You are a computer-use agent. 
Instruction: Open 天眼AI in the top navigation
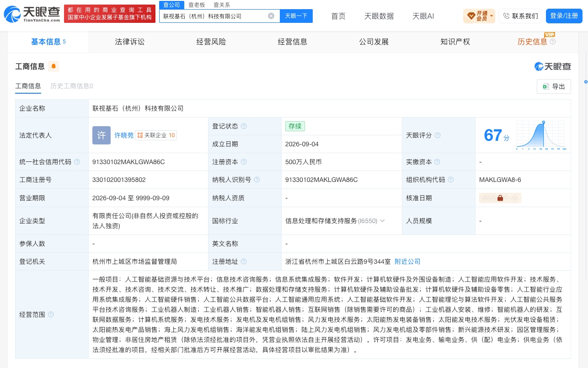423,16
